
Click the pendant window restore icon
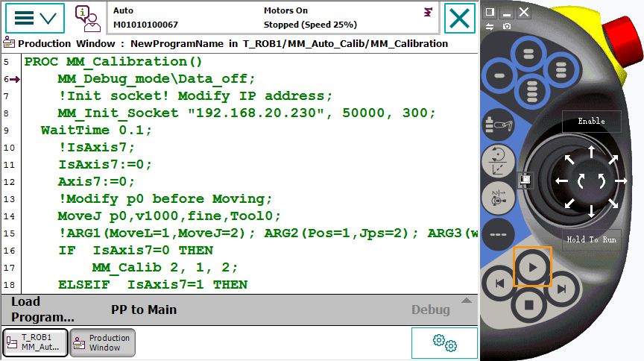coord(489,12)
